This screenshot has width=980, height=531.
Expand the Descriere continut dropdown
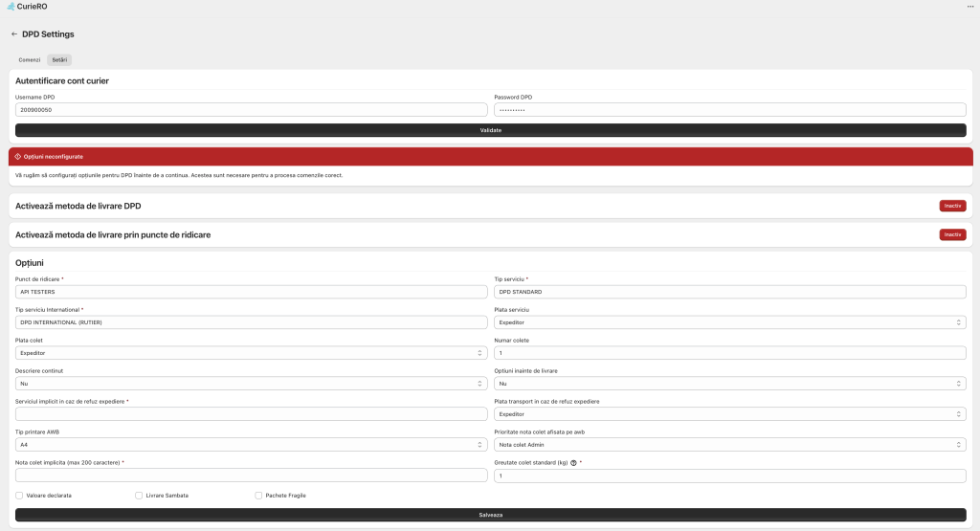[x=252, y=384]
